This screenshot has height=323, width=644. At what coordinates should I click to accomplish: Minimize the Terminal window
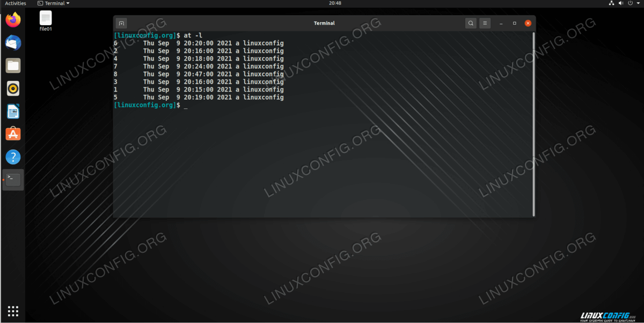(501, 23)
